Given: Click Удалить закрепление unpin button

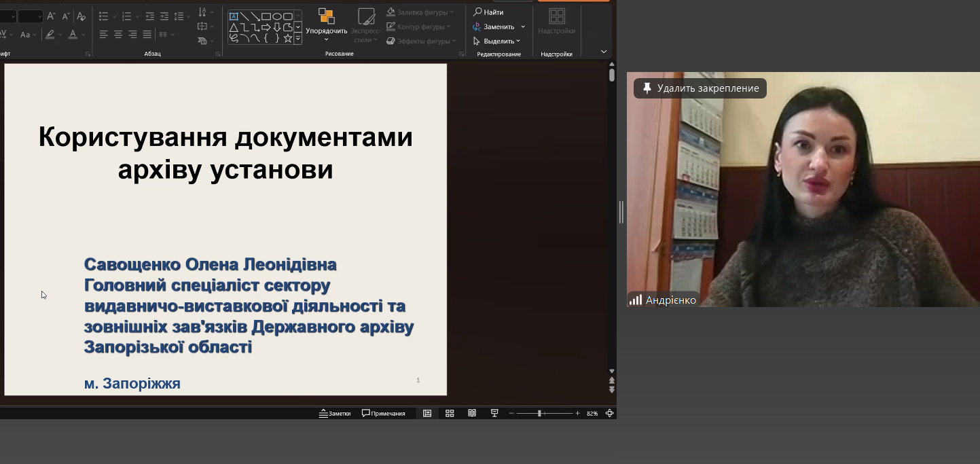Looking at the screenshot, I should 700,88.
